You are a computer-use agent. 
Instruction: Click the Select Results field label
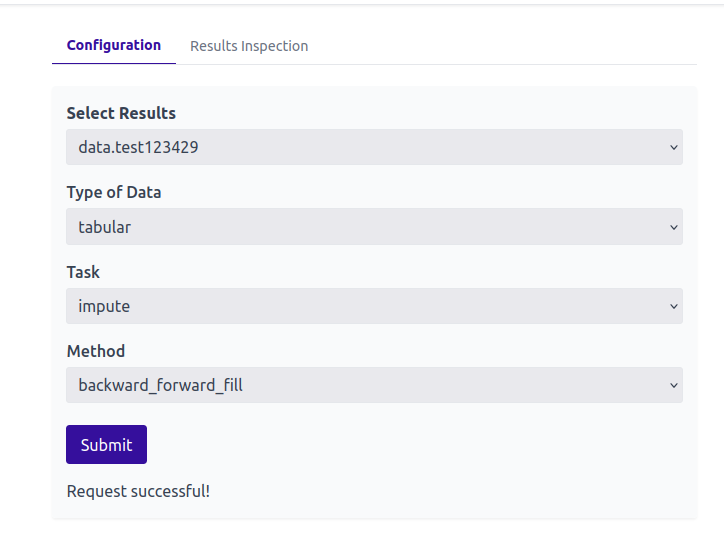pyautogui.click(x=121, y=113)
